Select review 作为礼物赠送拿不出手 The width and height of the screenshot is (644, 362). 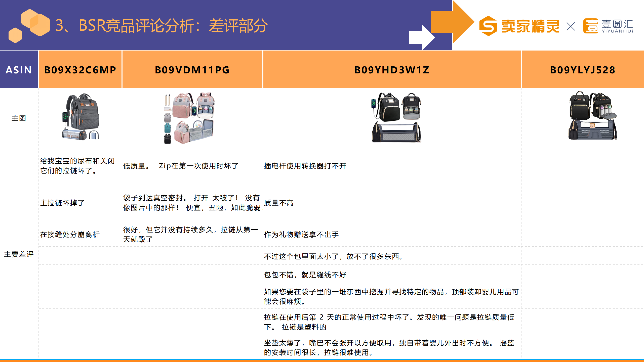[x=301, y=234]
